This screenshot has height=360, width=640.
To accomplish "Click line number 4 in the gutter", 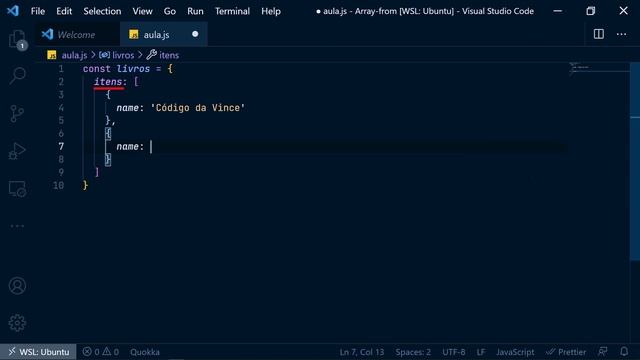I will tap(61, 108).
